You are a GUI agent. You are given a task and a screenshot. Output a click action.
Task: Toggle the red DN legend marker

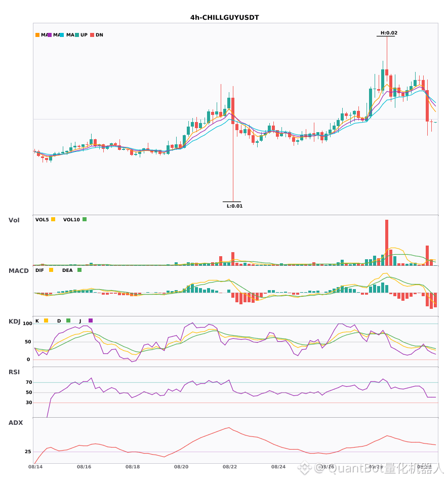coord(92,35)
